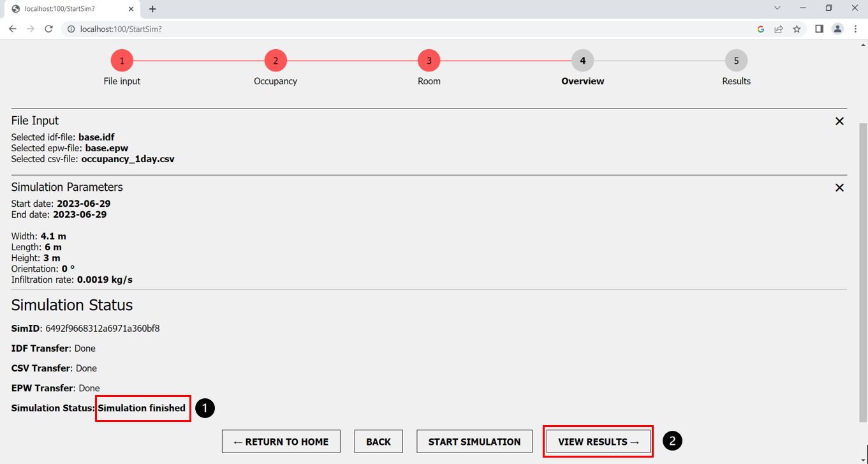Open the tab search chevron
Viewport: 868px width, 464px height.
tap(777, 8)
